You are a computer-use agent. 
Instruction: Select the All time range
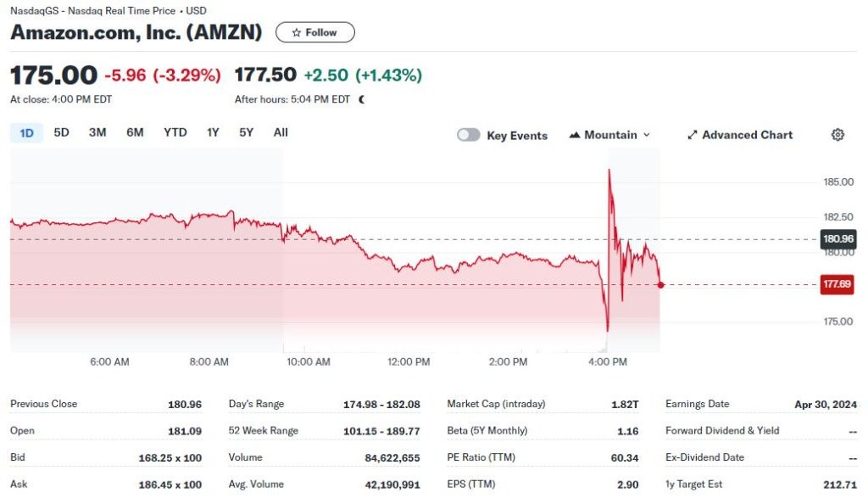click(x=281, y=132)
